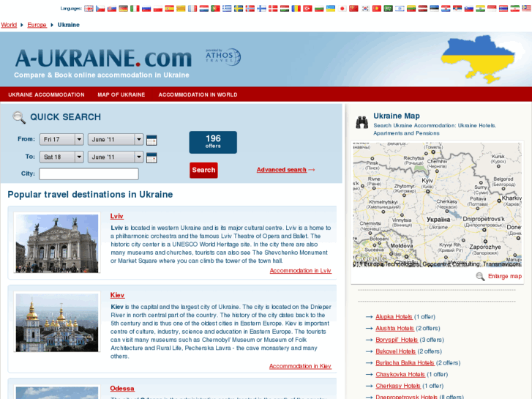The height and width of the screenshot is (399, 532).
Task: Open Cherkasy Hotels link
Action: (x=398, y=386)
